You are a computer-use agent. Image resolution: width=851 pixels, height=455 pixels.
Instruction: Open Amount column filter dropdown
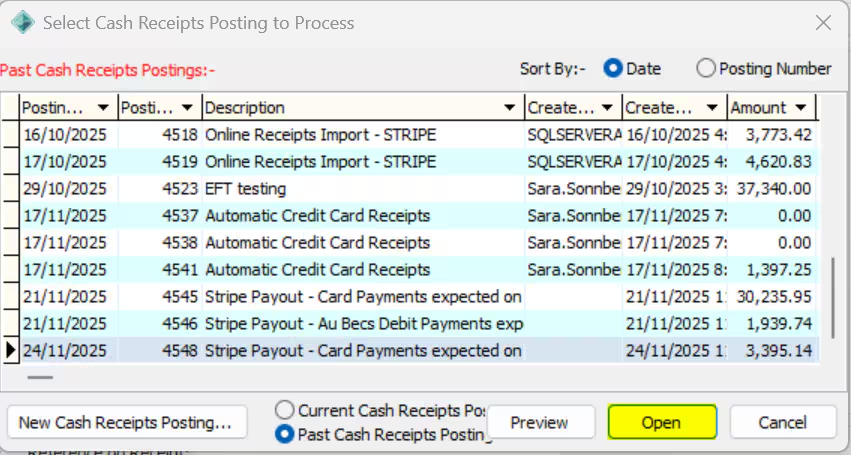[801, 108]
